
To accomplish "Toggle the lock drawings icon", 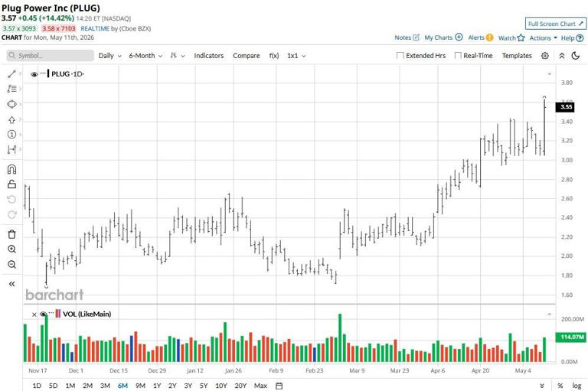I will (11, 184).
